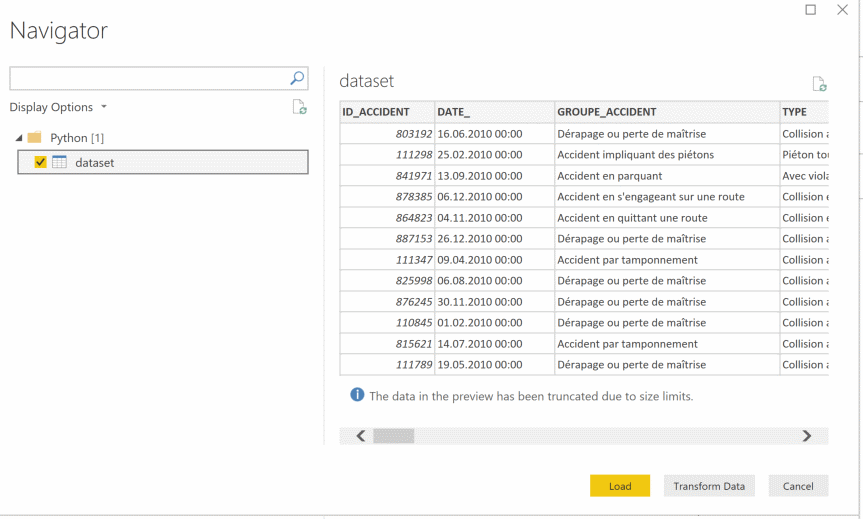The width and height of the screenshot is (863, 519).
Task: Click the refresh preview icon above the table
Action: (x=820, y=84)
